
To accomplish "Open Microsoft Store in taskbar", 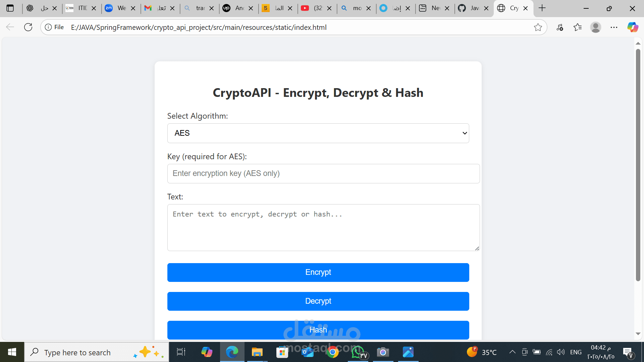I will [282, 352].
